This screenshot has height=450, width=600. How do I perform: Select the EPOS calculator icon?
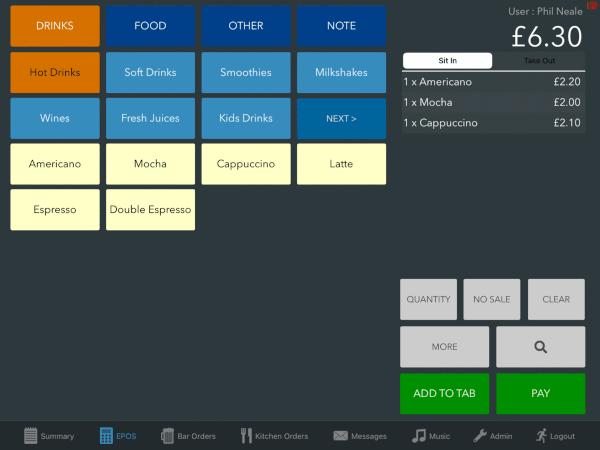click(x=106, y=436)
